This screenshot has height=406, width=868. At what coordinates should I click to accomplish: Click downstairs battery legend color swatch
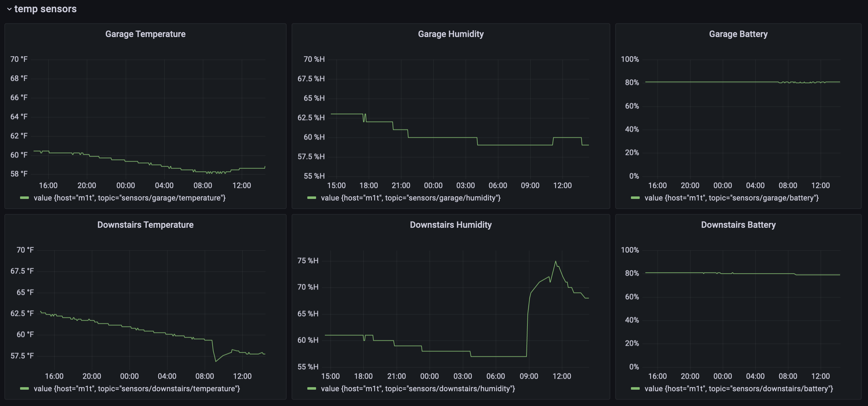(635, 389)
